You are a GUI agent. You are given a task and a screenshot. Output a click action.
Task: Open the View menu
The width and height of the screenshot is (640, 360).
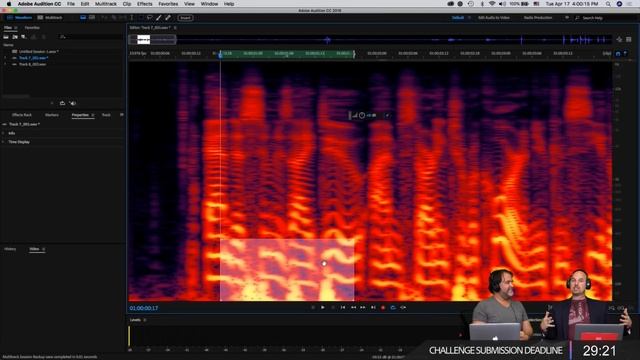(x=189, y=4)
